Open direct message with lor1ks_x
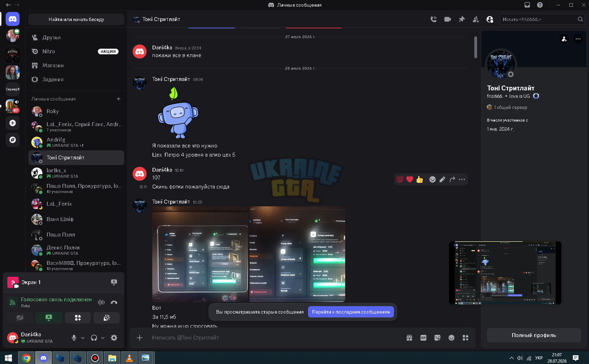 point(76,173)
